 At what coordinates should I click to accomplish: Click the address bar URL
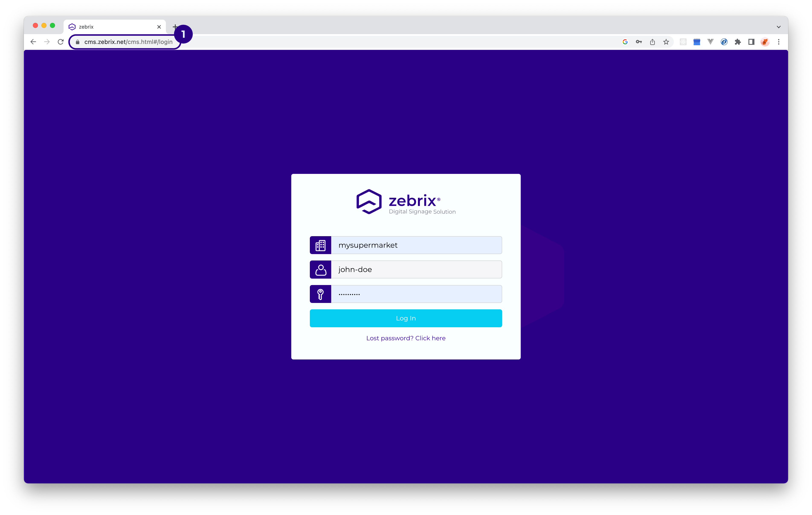(x=128, y=42)
